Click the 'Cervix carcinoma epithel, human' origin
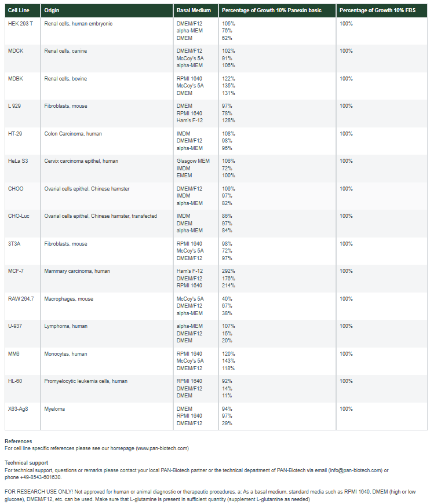 tap(81, 161)
